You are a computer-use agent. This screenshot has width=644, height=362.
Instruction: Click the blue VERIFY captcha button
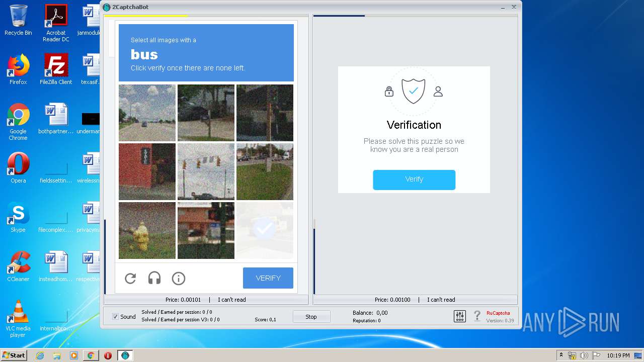click(268, 278)
